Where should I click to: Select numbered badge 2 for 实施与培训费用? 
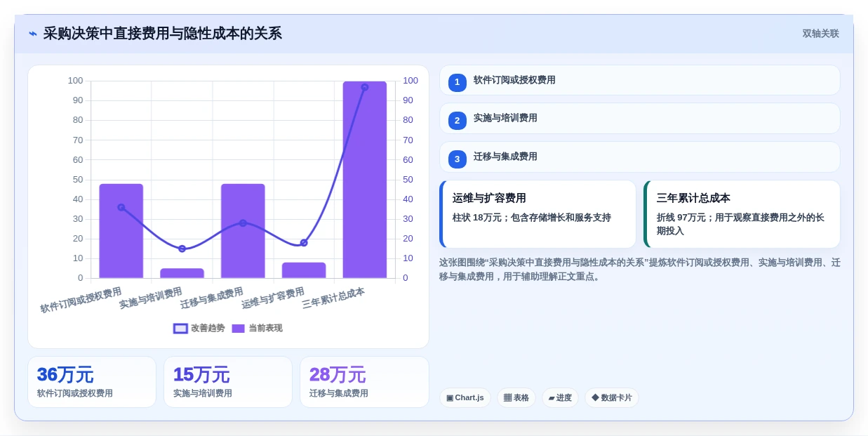[457, 120]
